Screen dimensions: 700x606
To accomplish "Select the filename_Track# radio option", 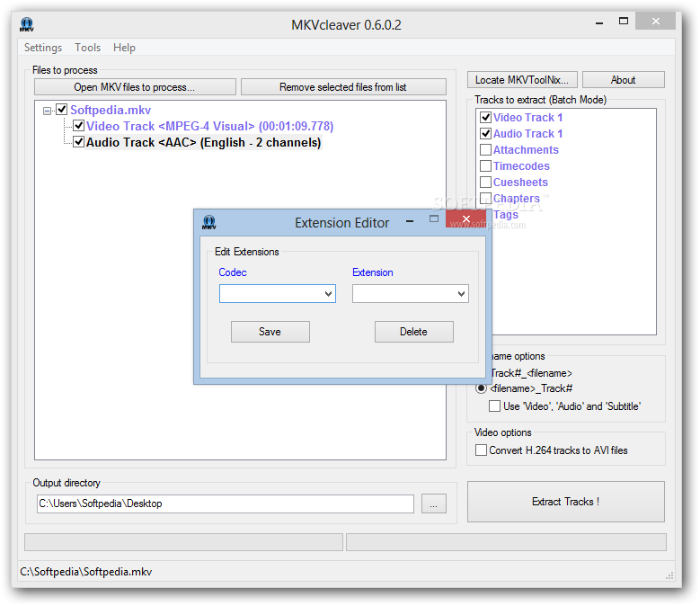I will point(481,388).
